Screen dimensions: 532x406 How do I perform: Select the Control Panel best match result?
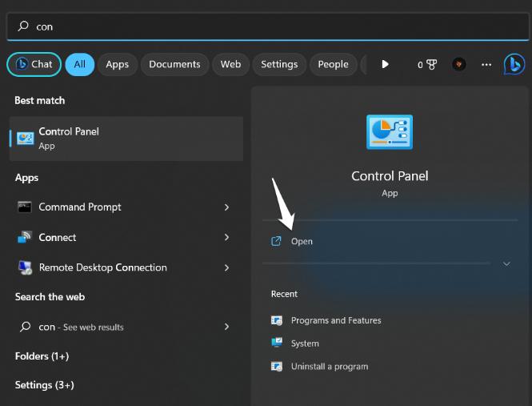126,139
